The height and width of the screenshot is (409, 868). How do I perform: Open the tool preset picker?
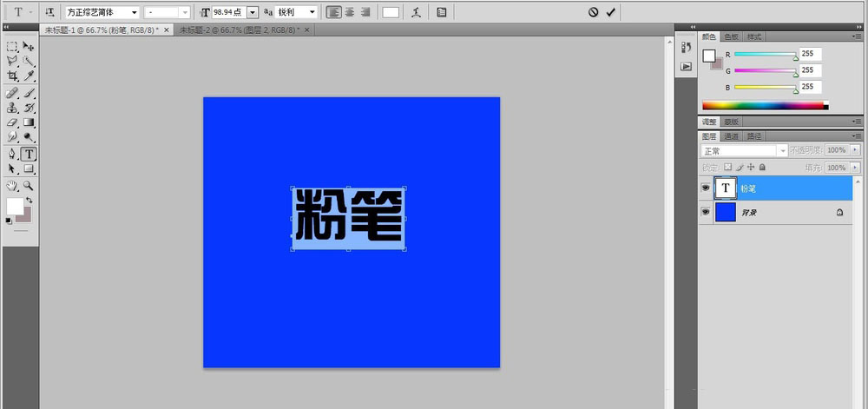click(22, 12)
